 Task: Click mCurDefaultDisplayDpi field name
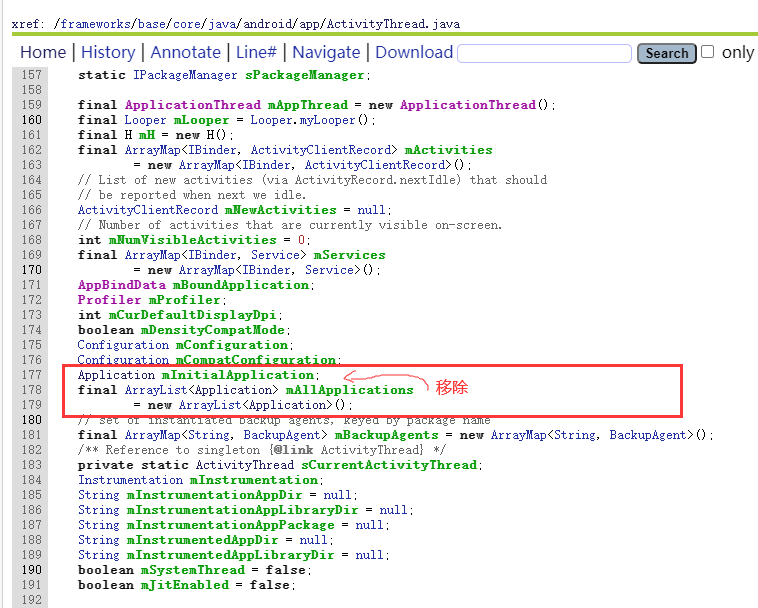(192, 315)
